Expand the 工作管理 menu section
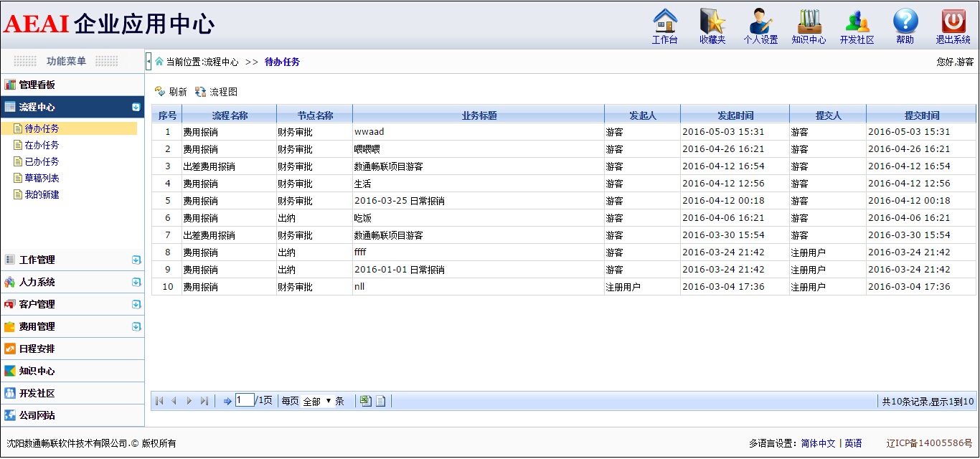980x459 pixels. [136, 260]
